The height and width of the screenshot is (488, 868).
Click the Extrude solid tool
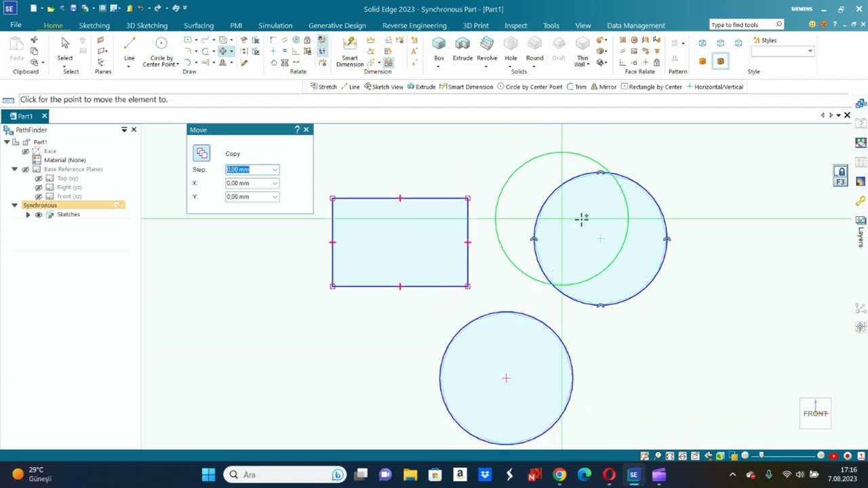462,49
